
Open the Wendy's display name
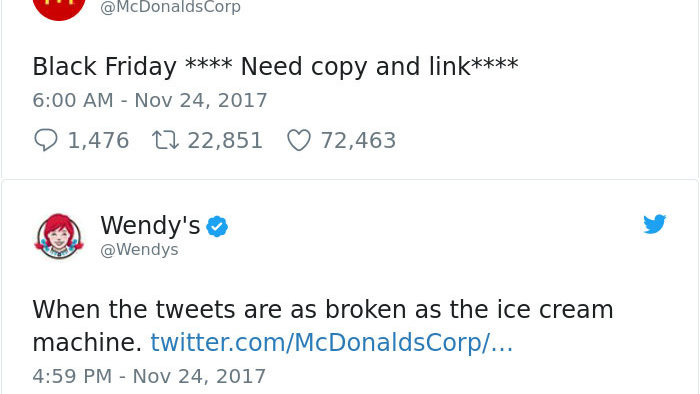[x=150, y=225]
